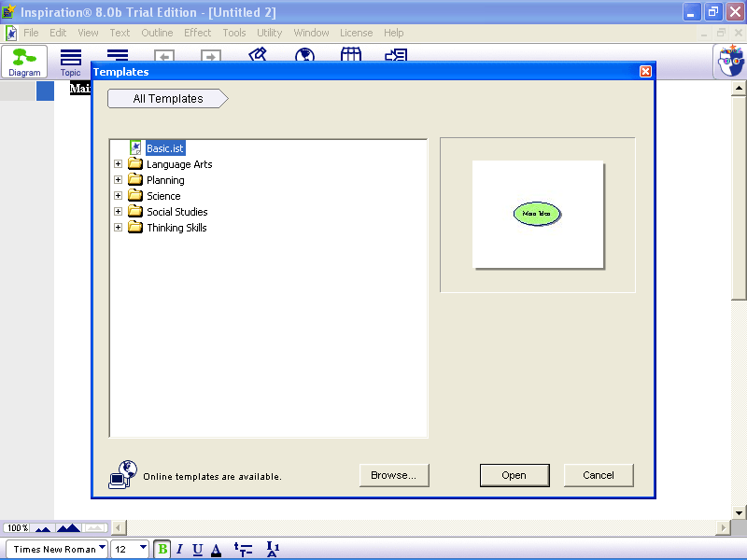Viewport: 747px width, 560px height.
Task: Open the Hyperlink globe tool
Action: point(303,56)
